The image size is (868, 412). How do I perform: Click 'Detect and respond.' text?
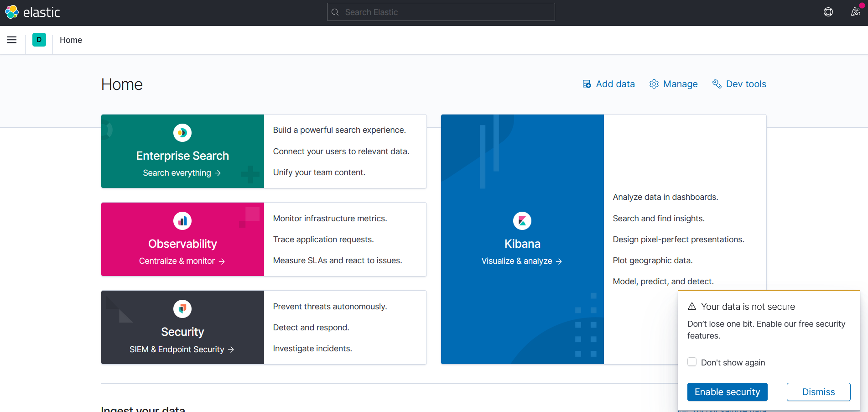[x=311, y=328]
